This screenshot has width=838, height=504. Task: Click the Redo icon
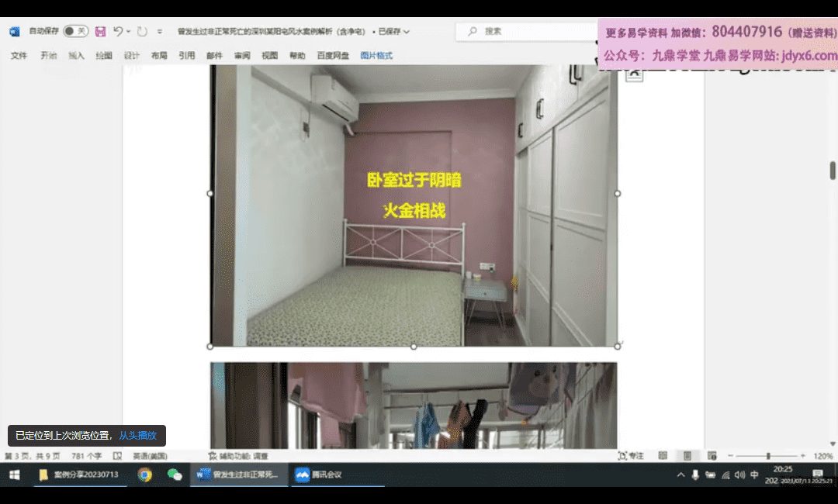point(142,32)
